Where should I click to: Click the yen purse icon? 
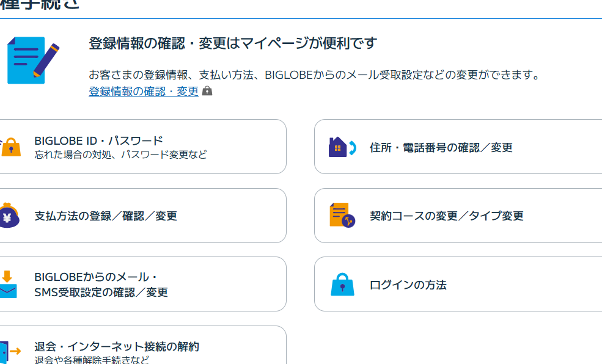click(9, 216)
